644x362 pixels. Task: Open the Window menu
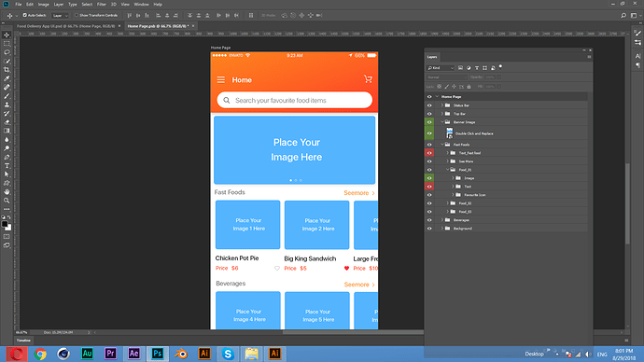(x=141, y=4)
